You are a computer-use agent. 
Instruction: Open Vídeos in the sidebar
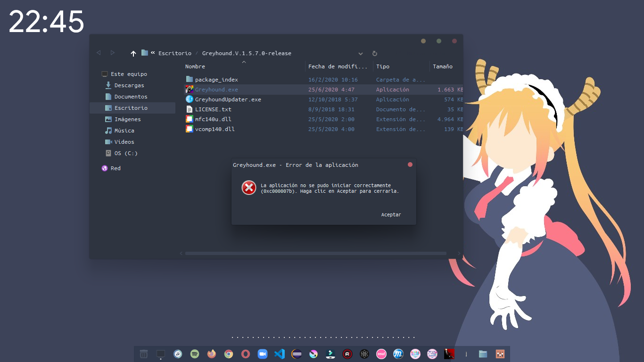pos(124,142)
